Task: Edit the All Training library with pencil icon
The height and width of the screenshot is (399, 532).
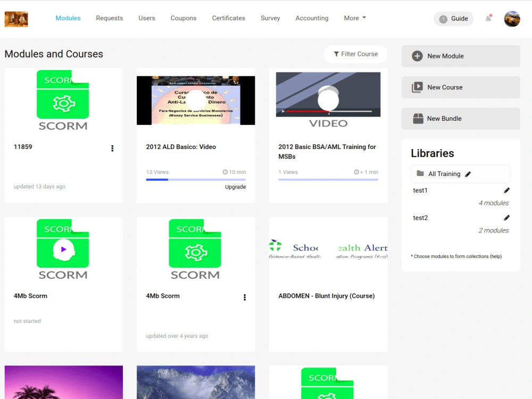Action: (x=468, y=174)
